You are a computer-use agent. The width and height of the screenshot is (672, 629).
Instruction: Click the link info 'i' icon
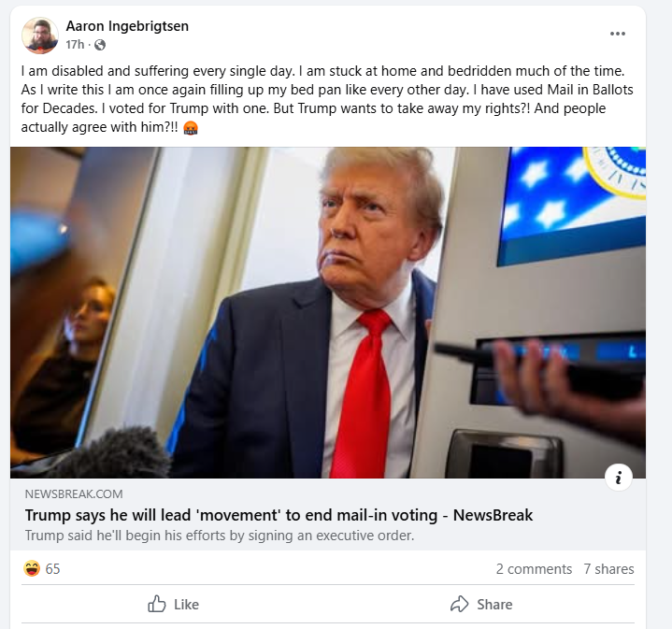[619, 478]
